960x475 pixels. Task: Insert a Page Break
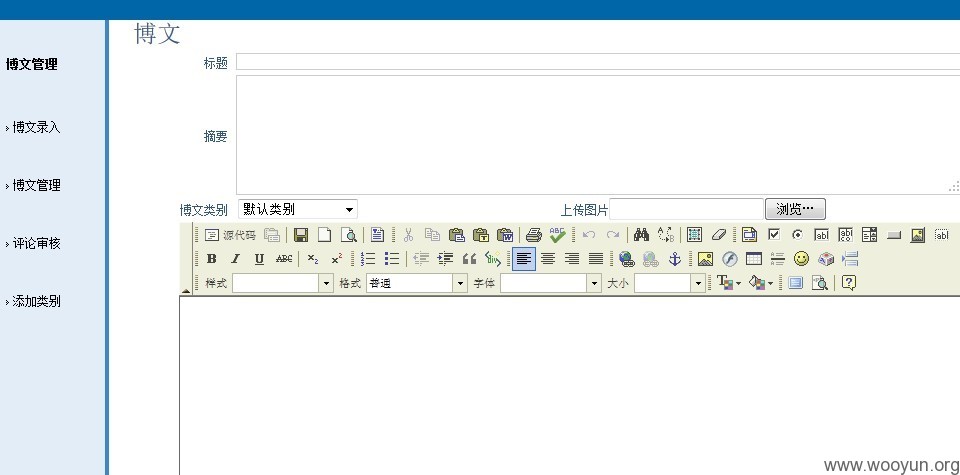tap(850, 259)
